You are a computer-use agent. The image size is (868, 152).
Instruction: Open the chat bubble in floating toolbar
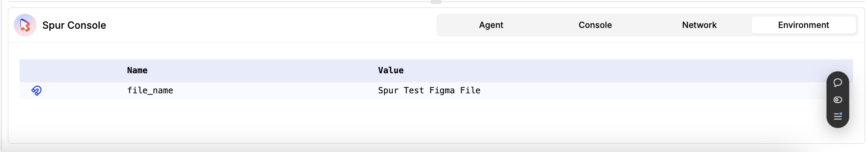pyautogui.click(x=838, y=83)
